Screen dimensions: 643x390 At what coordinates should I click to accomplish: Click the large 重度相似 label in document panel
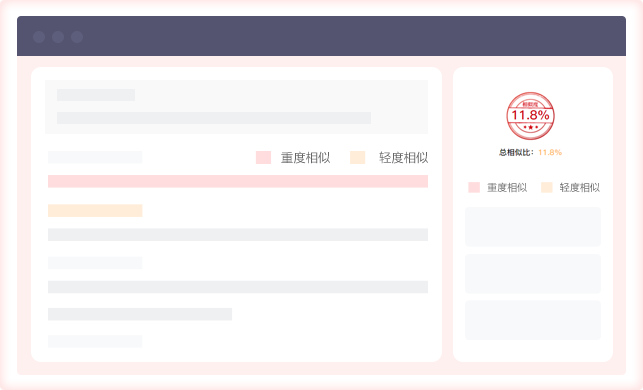click(x=306, y=157)
